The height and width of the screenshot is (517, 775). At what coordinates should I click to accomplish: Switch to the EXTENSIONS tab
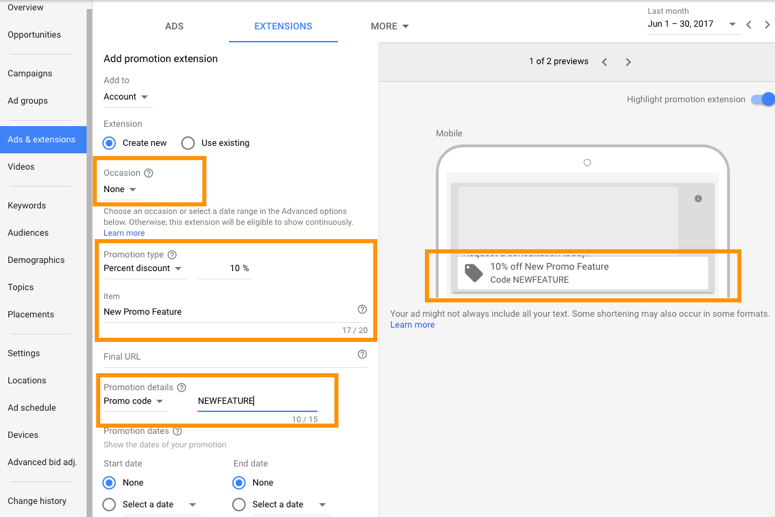click(x=283, y=26)
